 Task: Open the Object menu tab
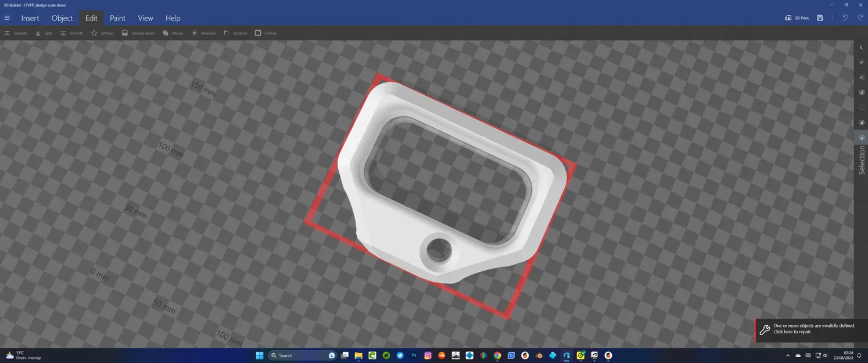pyautogui.click(x=62, y=18)
